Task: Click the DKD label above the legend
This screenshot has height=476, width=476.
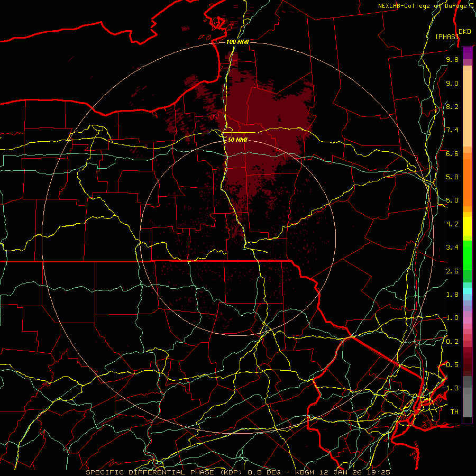Action: (x=465, y=32)
